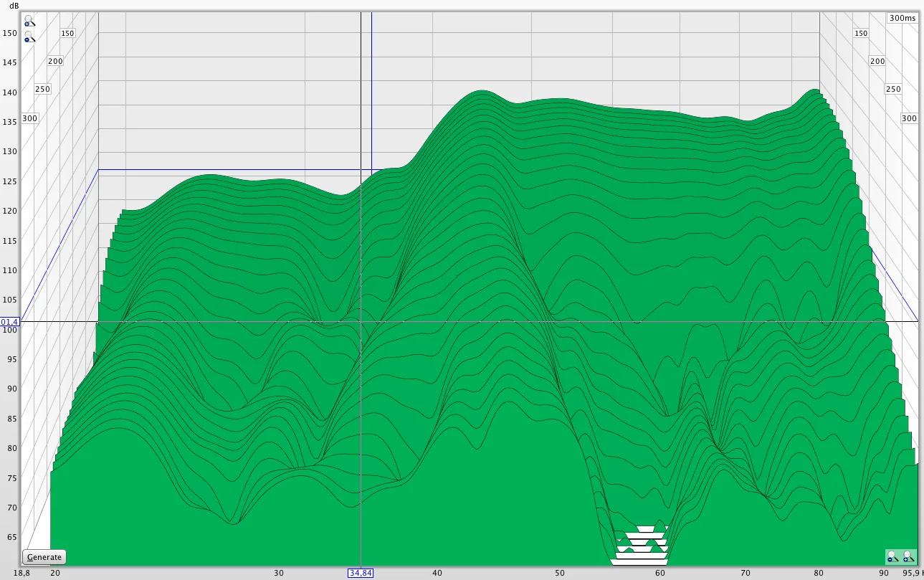This screenshot has height=580, width=924.
Task: Click the right-side 250 time marker
Action: pos(893,89)
